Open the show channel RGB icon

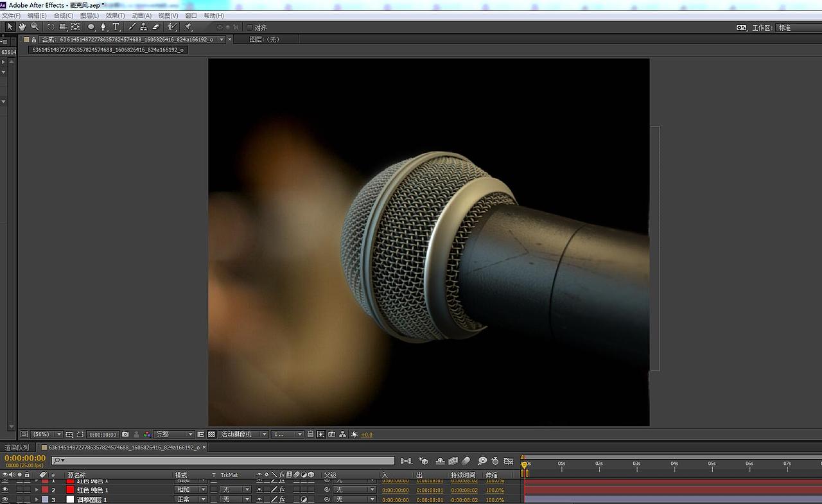tap(147, 435)
